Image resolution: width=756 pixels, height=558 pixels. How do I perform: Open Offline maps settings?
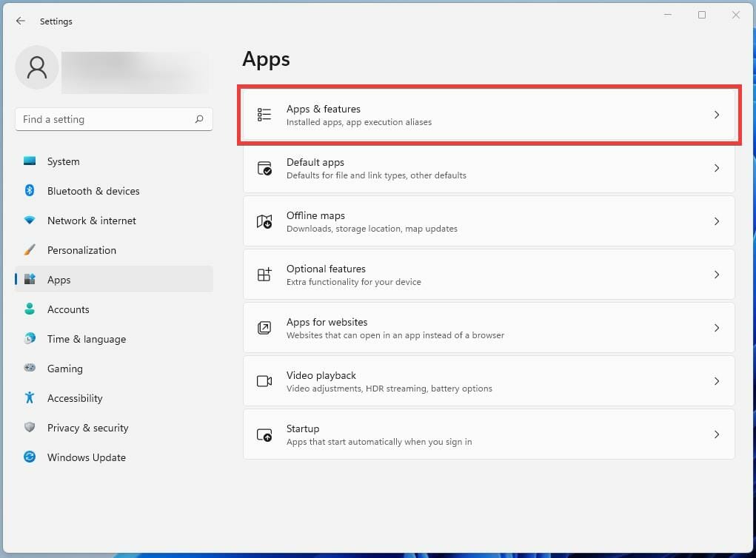coord(489,221)
